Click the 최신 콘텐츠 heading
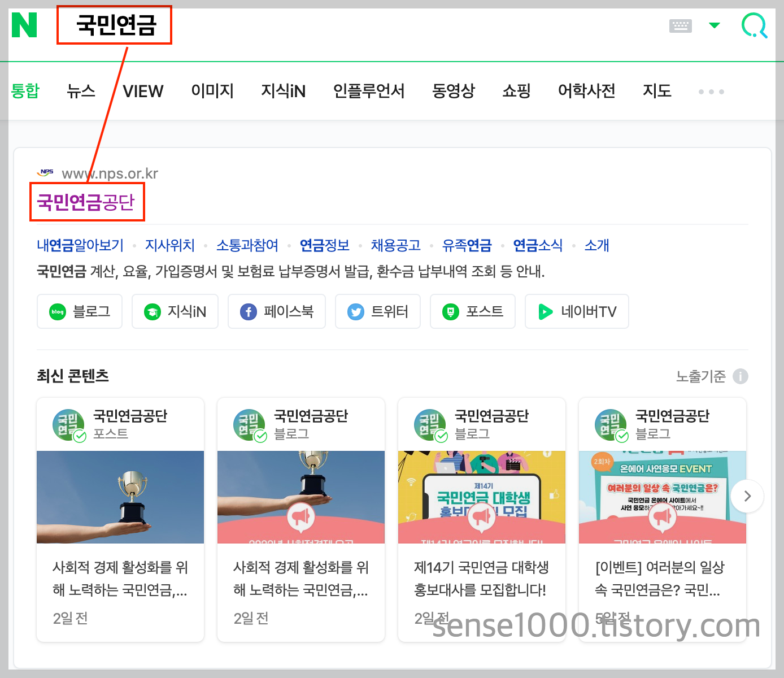 click(73, 376)
